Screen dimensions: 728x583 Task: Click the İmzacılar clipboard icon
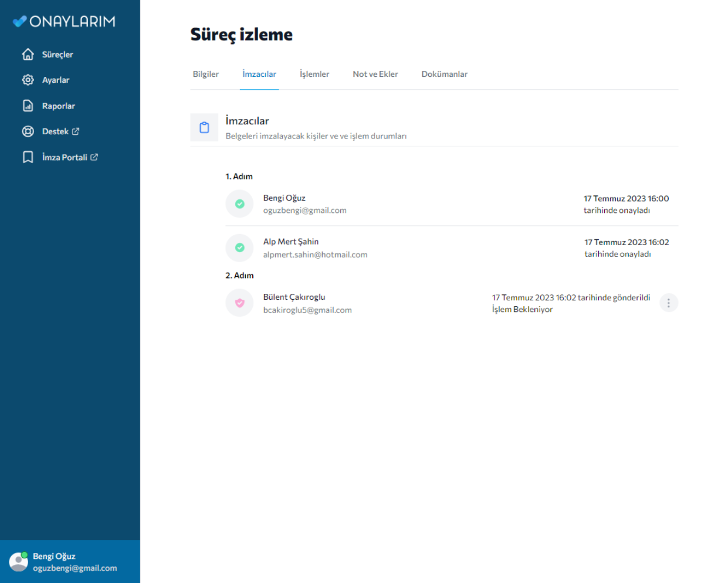pyautogui.click(x=204, y=127)
